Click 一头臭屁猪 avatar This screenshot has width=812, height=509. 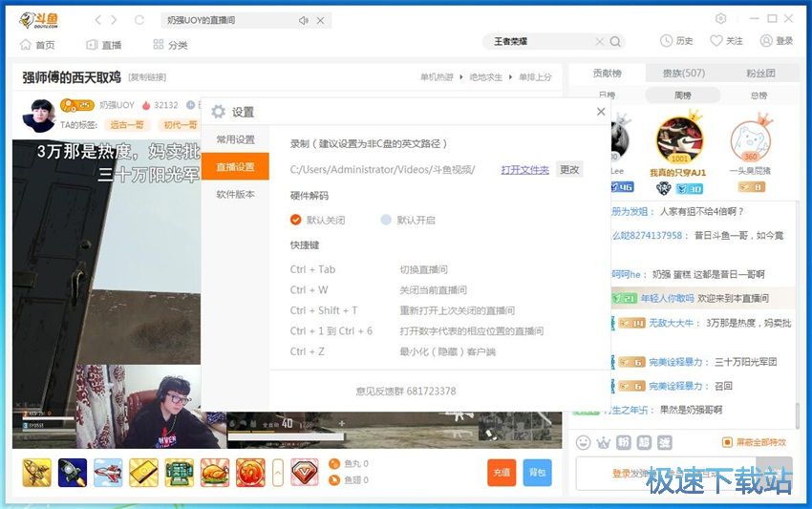click(x=750, y=139)
